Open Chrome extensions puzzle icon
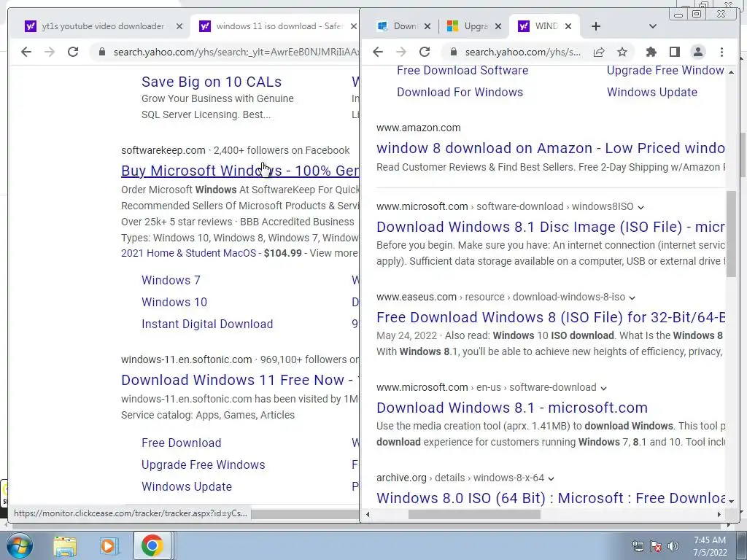747x560 pixels. pos(651,52)
